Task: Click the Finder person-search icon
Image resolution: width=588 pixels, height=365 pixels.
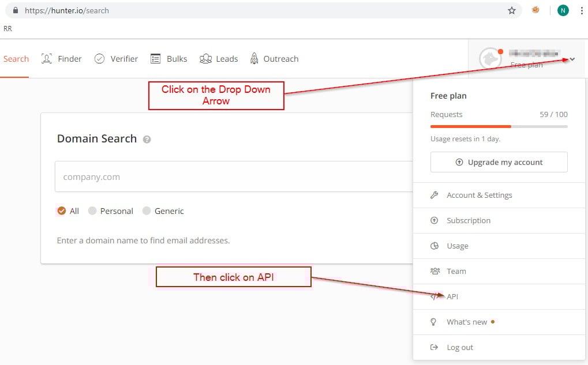Action: (47, 59)
